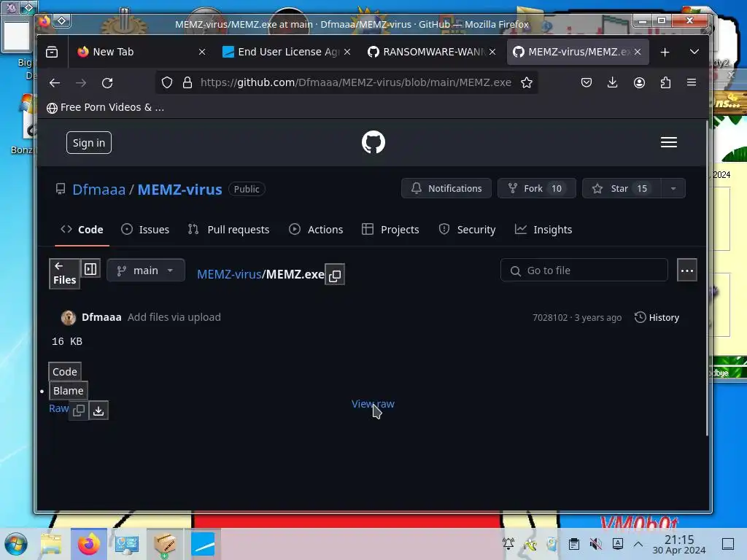Open commit hash 7028102

(550, 318)
